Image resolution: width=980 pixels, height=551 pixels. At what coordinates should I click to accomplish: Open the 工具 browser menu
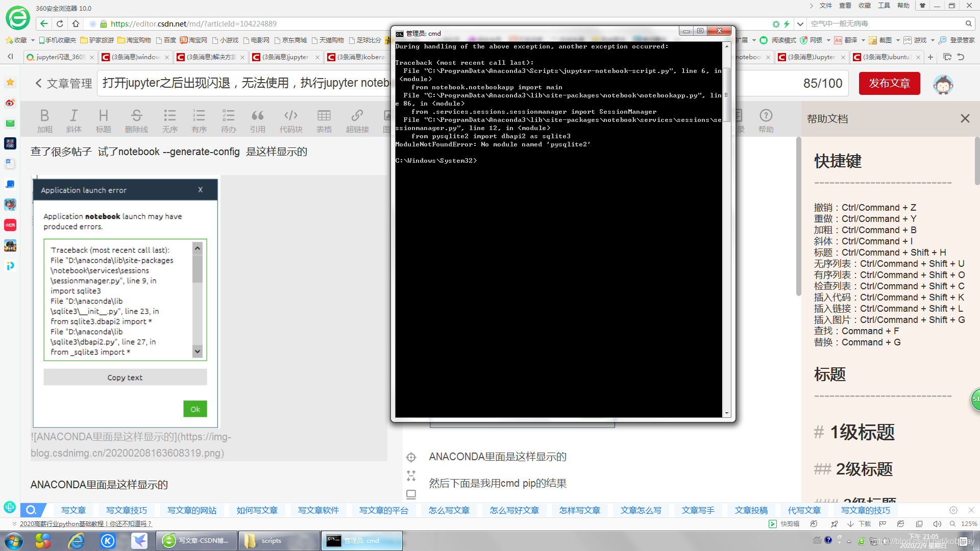pos(884,6)
